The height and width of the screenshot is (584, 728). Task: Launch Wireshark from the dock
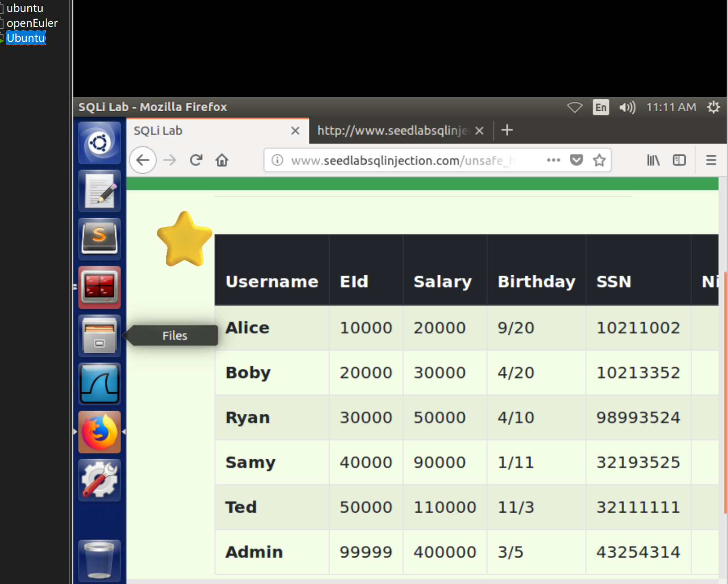(x=99, y=384)
